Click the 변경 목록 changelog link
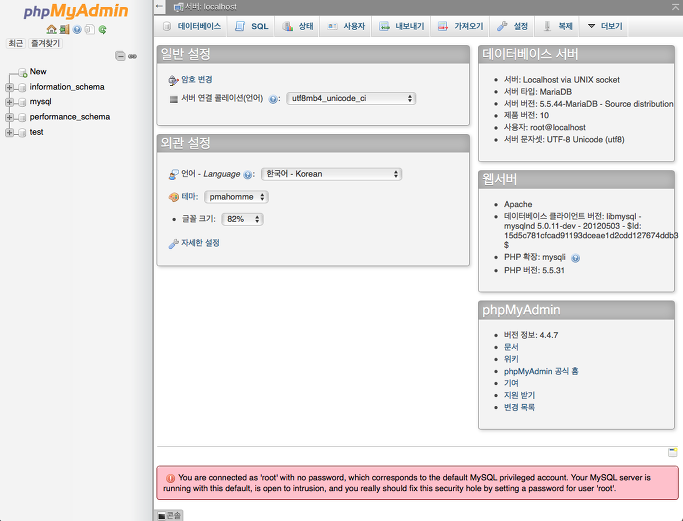The height and width of the screenshot is (521, 683). coord(519,408)
